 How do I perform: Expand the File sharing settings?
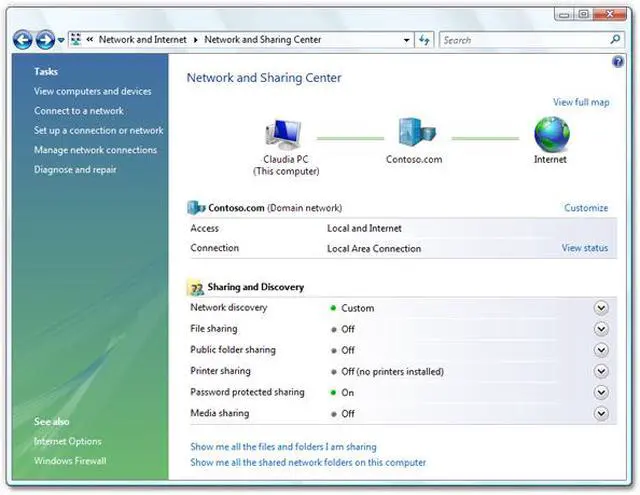pyautogui.click(x=601, y=329)
